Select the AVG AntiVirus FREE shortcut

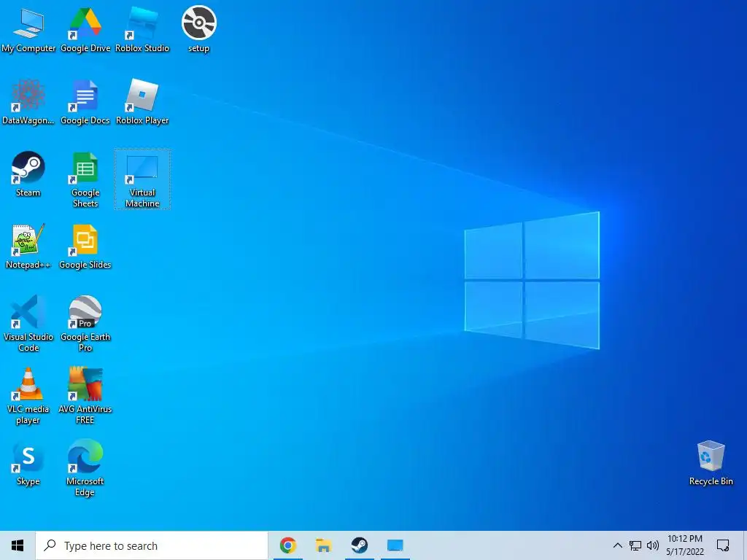(x=85, y=396)
